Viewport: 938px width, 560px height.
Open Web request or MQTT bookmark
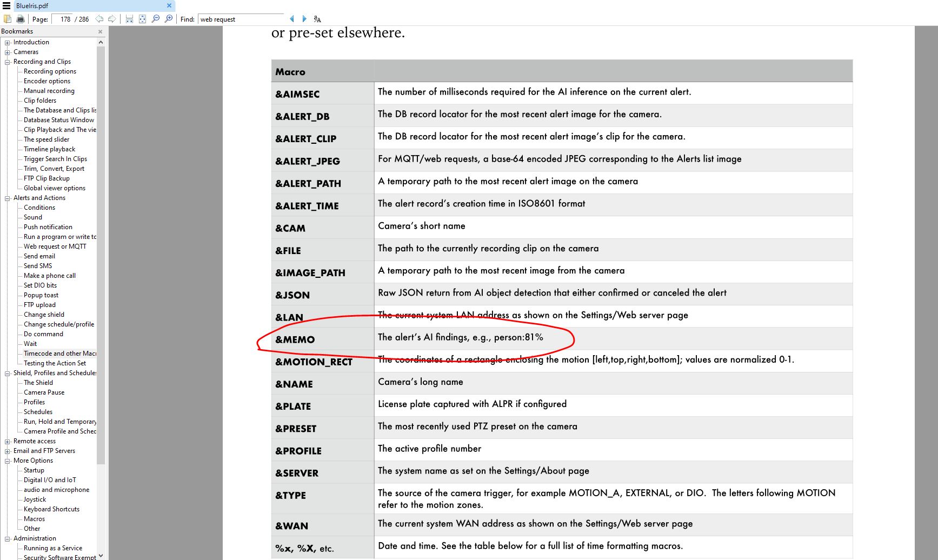[55, 246]
